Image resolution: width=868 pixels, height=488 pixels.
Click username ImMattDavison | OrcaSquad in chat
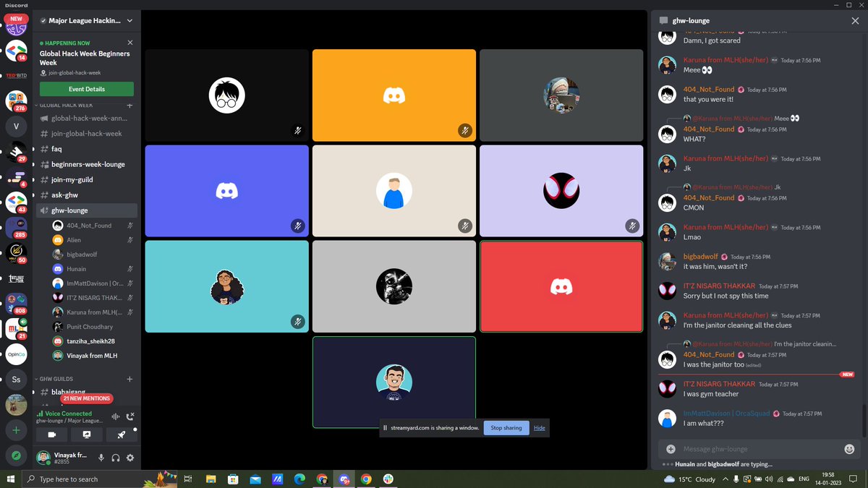(x=726, y=414)
